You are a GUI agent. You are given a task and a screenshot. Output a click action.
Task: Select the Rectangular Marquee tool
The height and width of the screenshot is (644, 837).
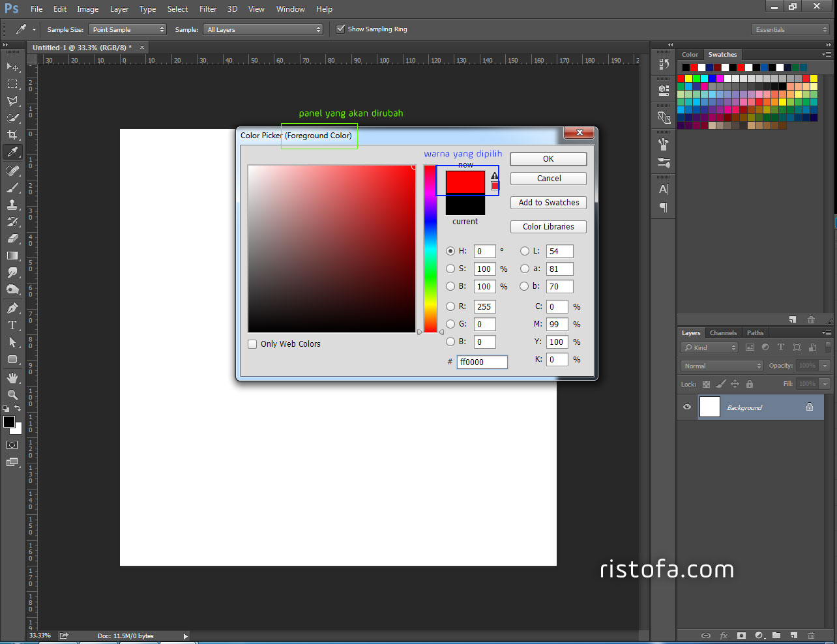pos(12,84)
